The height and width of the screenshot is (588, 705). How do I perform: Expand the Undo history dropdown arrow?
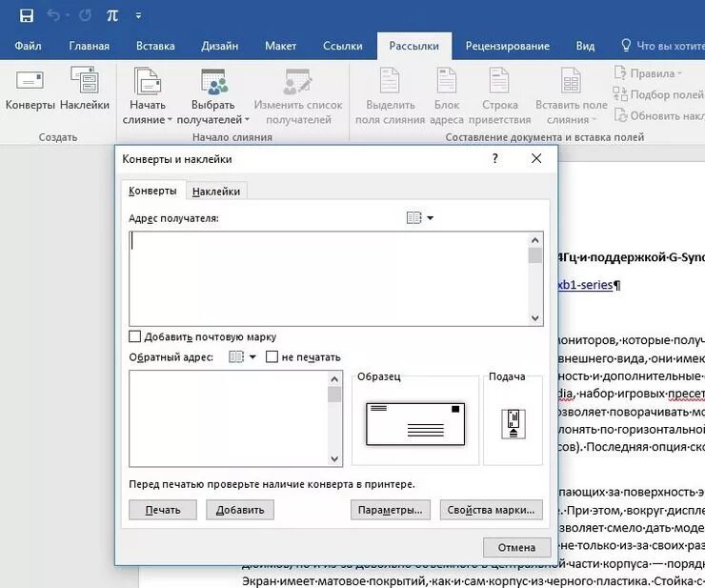(x=68, y=16)
